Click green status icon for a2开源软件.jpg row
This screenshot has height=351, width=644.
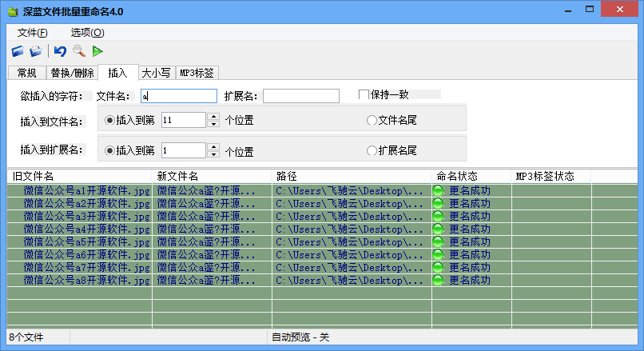click(x=438, y=203)
